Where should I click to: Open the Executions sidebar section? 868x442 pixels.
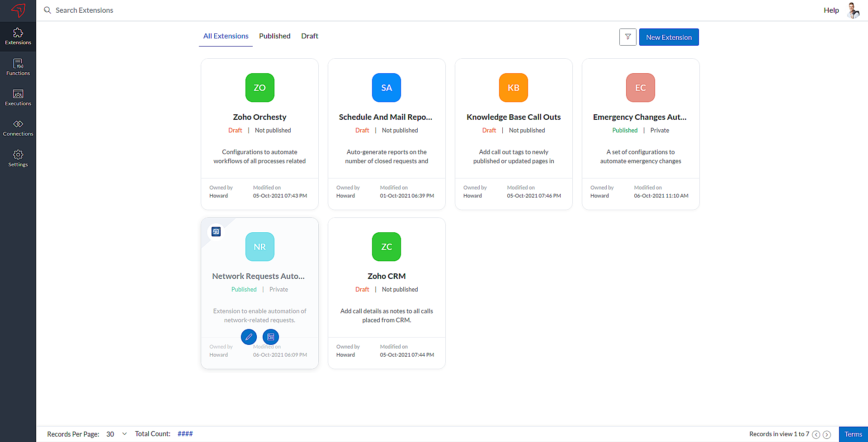pos(18,98)
